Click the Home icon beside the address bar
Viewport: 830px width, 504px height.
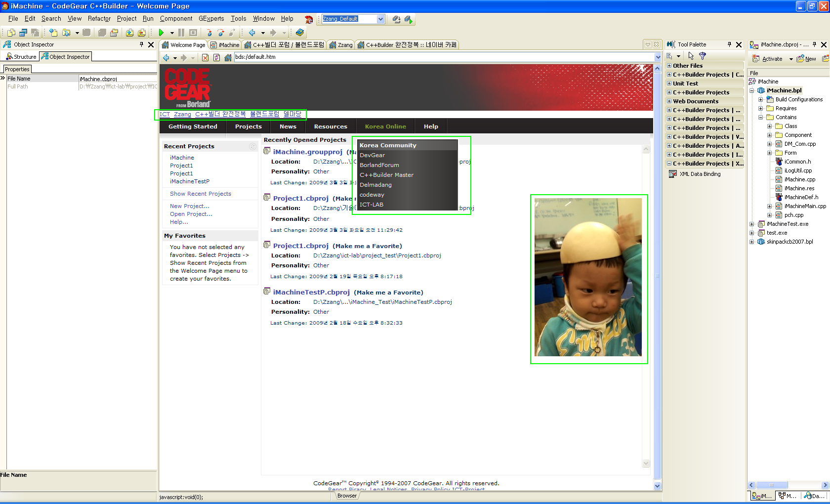pyautogui.click(x=228, y=57)
